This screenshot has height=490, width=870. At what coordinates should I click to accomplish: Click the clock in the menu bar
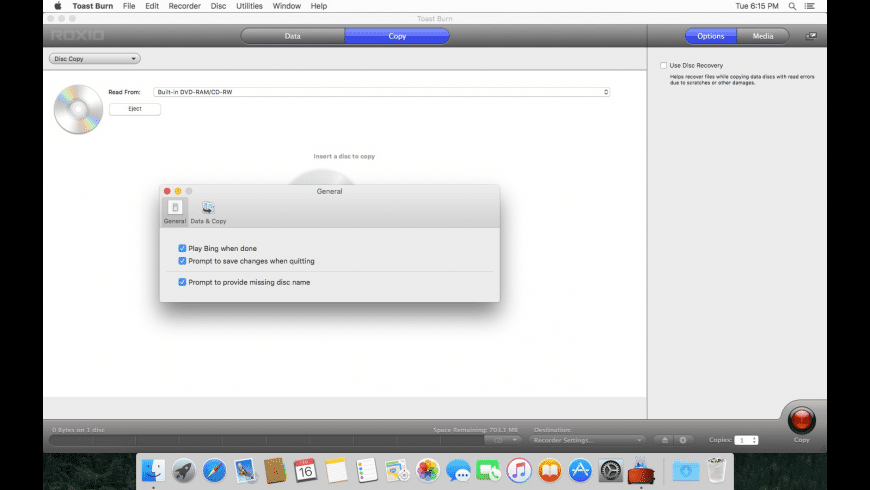pyautogui.click(x=757, y=6)
